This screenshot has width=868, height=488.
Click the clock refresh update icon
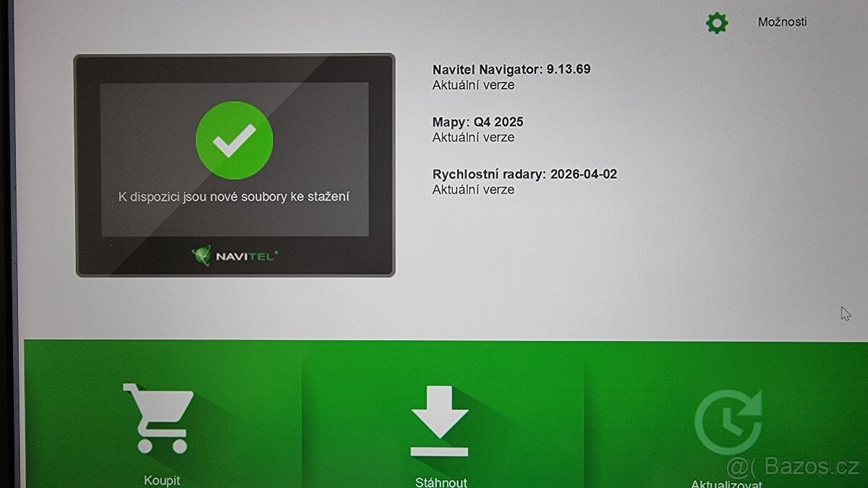click(x=728, y=422)
